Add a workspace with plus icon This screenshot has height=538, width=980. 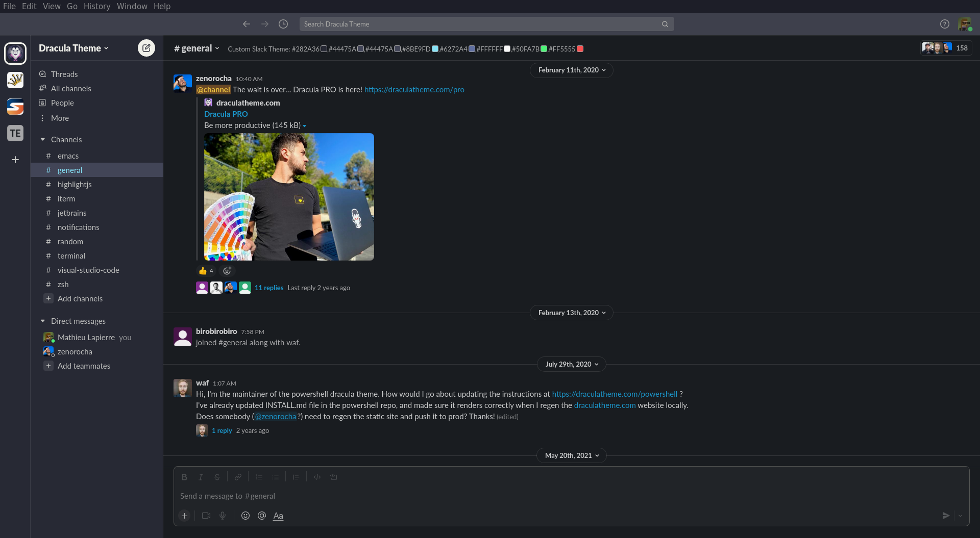15,160
